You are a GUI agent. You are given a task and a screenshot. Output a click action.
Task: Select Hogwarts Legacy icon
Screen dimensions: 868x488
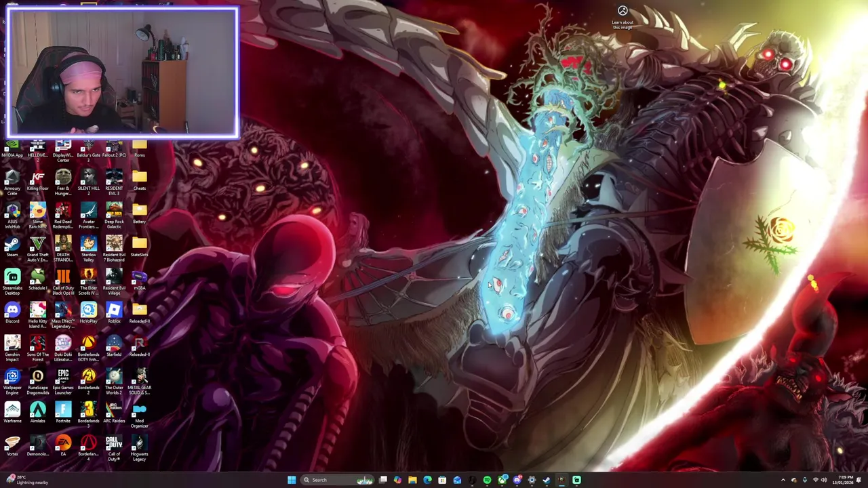tap(139, 448)
